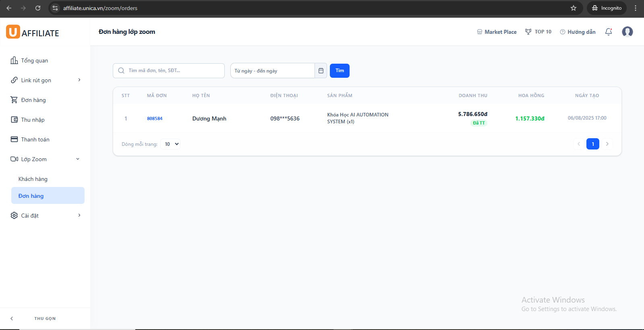Open the browser three-dot menu
The image size is (644, 330).
(636, 8)
